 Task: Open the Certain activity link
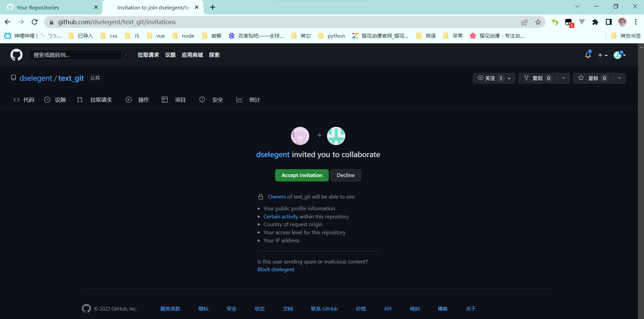point(281,217)
